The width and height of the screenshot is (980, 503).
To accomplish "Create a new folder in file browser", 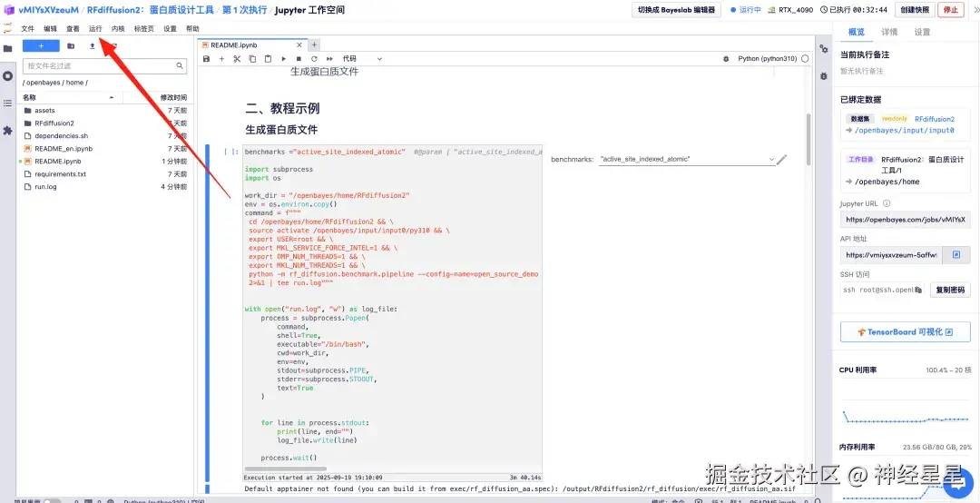I will pos(71,45).
